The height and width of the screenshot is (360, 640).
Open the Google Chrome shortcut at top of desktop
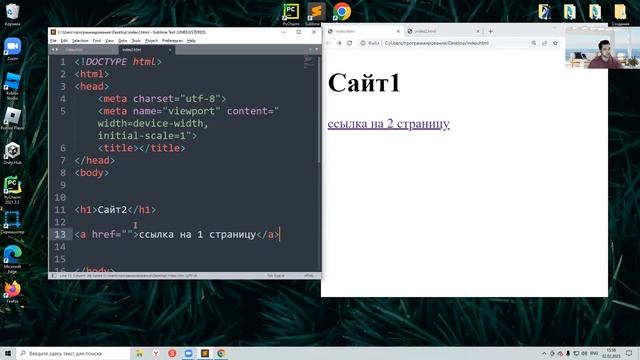(x=342, y=11)
